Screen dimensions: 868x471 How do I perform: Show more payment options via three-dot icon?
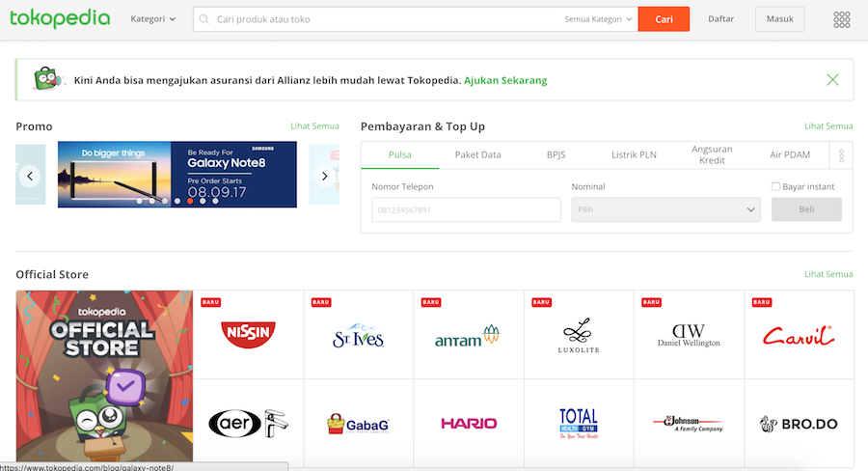[840, 155]
